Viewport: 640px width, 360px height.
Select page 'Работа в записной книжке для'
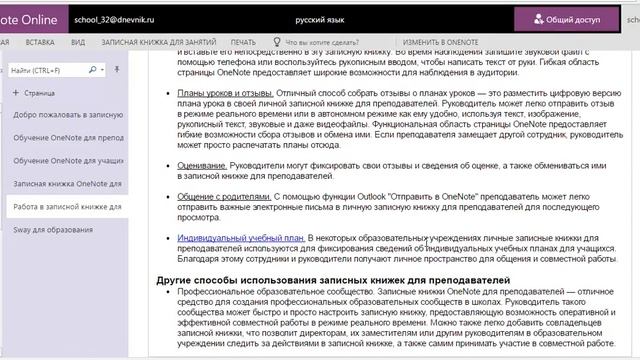coord(68,207)
